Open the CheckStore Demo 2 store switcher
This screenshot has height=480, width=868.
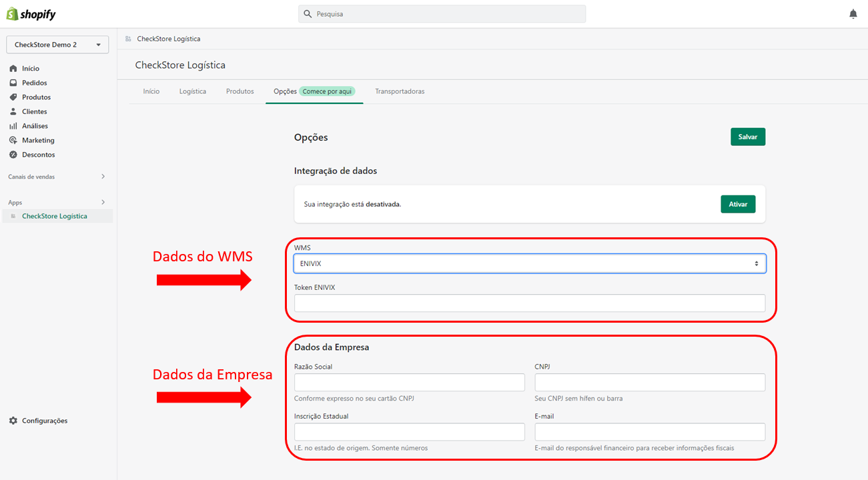(57, 45)
